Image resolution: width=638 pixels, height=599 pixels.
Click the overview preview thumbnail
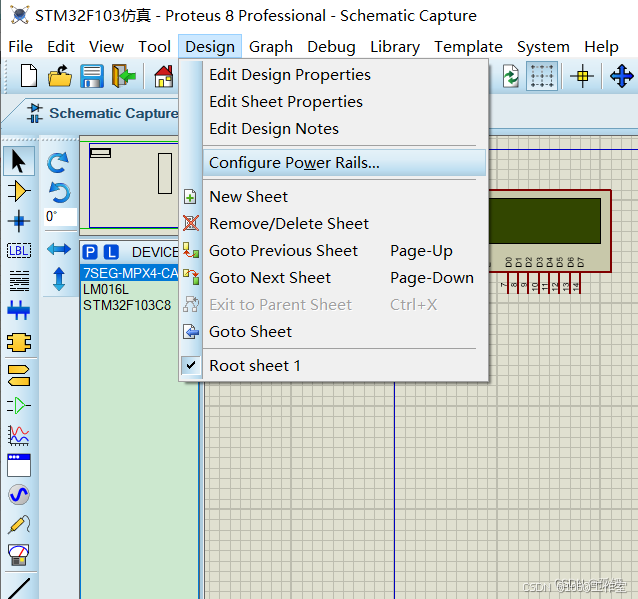coord(129,186)
